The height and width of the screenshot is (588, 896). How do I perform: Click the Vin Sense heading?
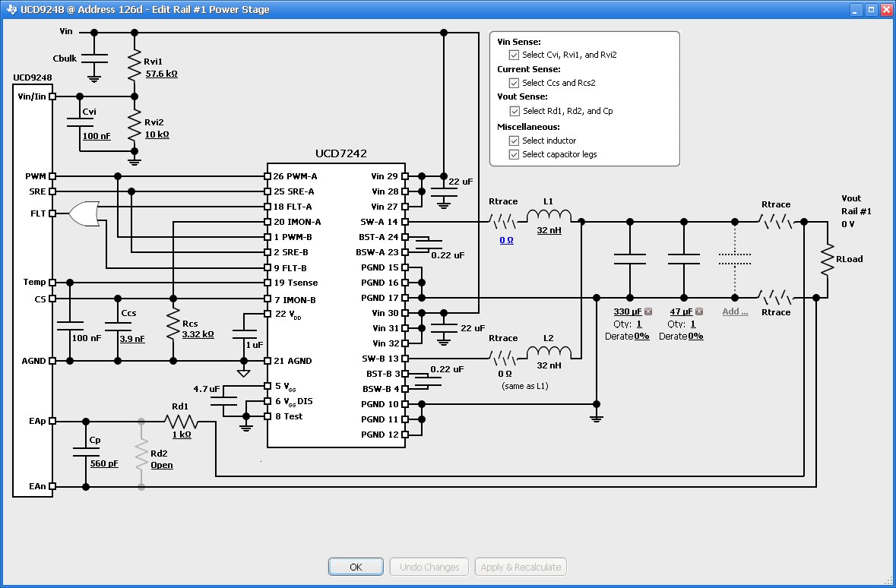coord(519,42)
